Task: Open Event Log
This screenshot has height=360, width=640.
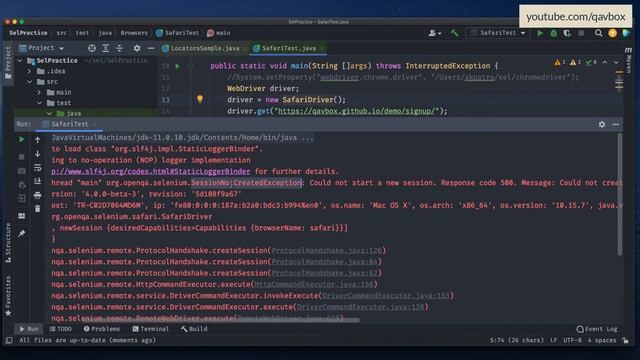Action: tap(597, 329)
